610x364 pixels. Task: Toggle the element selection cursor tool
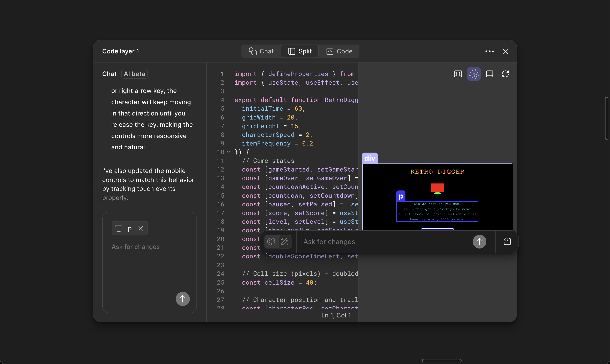pyautogui.click(x=474, y=74)
